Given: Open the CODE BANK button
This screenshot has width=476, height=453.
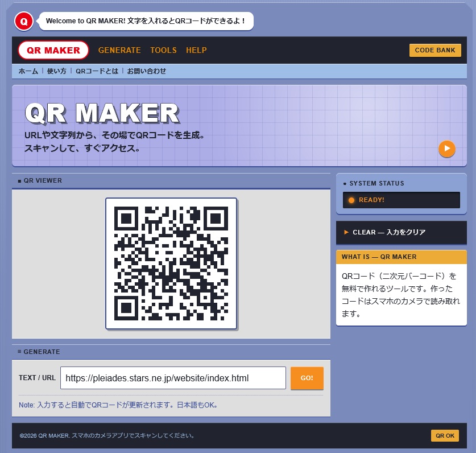Looking at the screenshot, I should (x=435, y=50).
